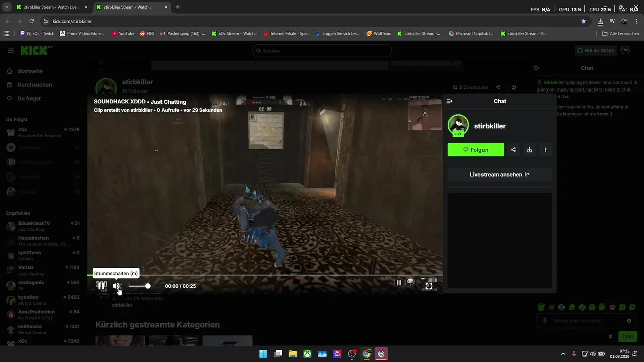This screenshot has height=362, width=644.
Task: Click stirbkiller avatar in clip panel
Action: pyautogui.click(x=458, y=125)
